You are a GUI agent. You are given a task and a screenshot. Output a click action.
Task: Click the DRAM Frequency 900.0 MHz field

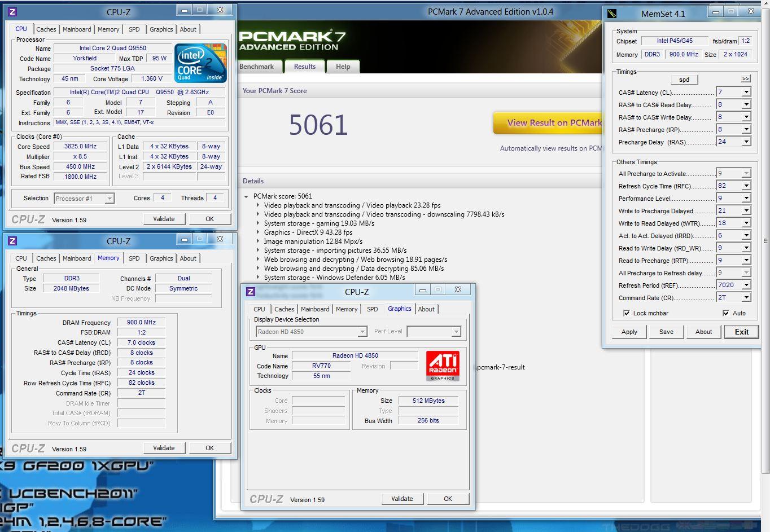(x=141, y=322)
